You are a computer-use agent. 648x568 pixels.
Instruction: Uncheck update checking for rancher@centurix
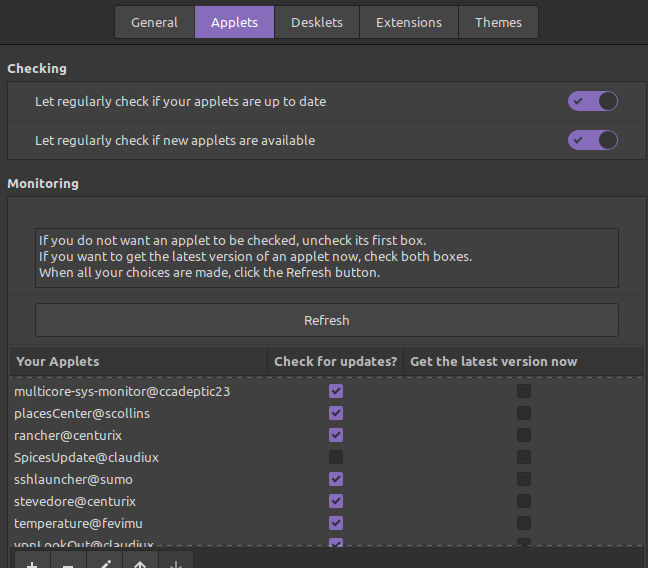point(336,435)
